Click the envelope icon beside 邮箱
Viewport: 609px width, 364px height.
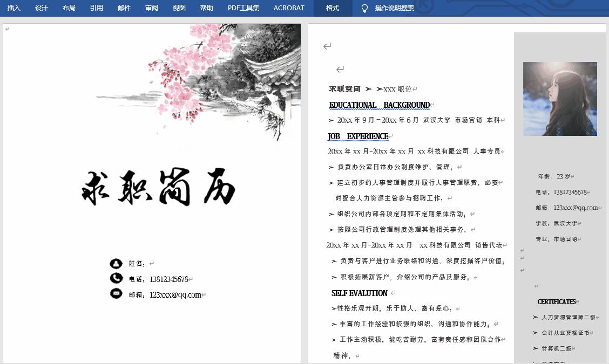117,294
